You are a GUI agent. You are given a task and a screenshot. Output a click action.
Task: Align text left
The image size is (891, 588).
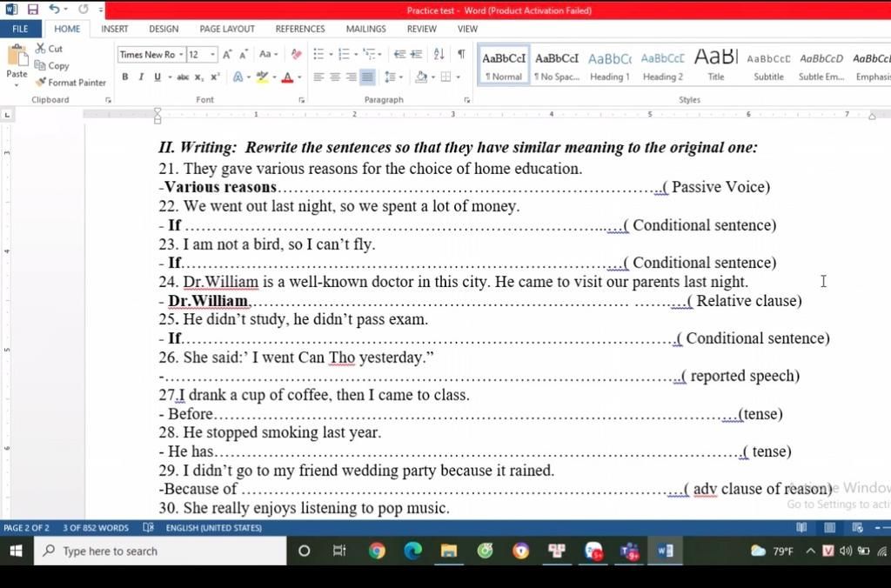318,77
